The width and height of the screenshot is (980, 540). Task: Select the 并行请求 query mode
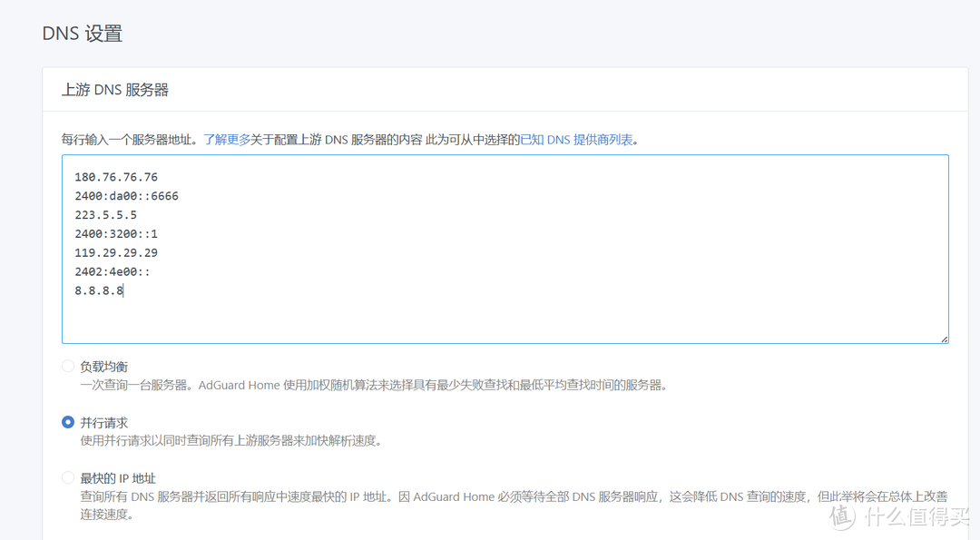pos(68,422)
